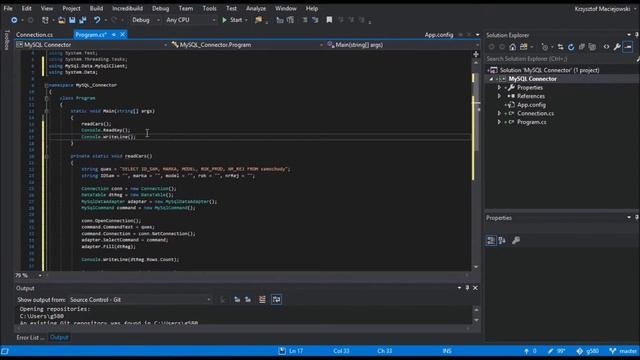Expand the References node
640x360 pixels.
(x=499, y=96)
